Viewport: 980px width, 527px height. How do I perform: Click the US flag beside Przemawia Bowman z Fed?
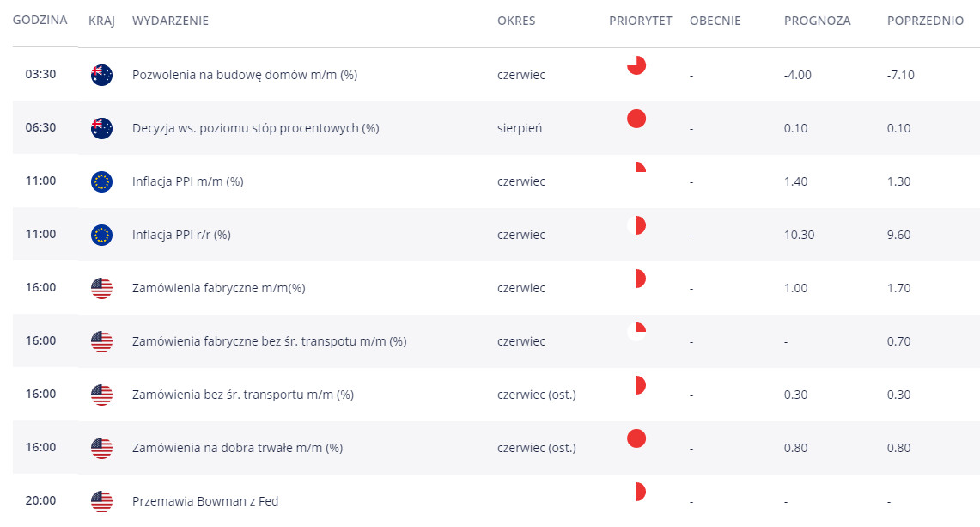pos(102,500)
